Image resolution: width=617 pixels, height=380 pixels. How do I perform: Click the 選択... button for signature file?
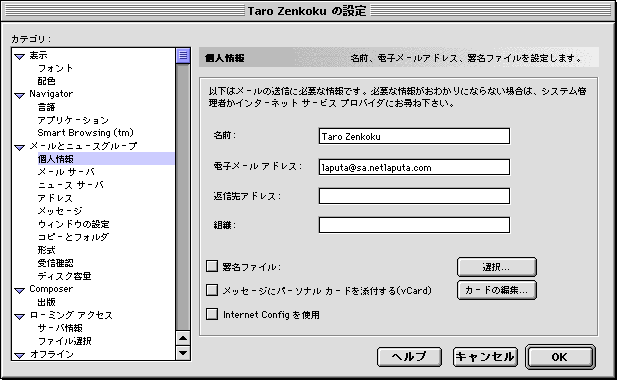pos(497,267)
